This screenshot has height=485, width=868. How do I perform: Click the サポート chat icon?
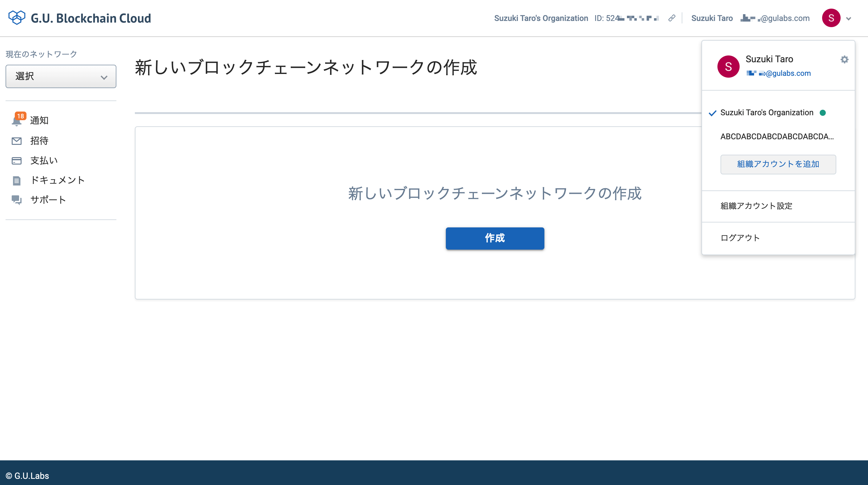point(17,200)
